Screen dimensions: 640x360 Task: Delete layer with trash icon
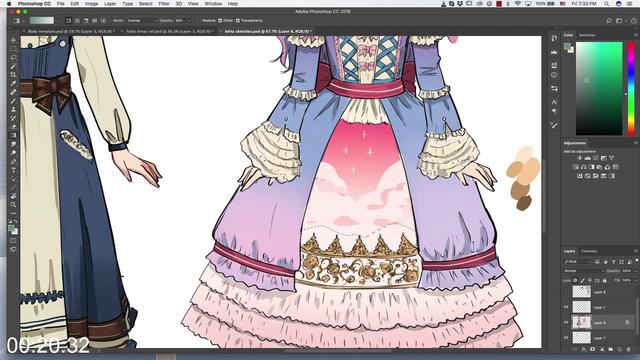pyautogui.click(x=629, y=349)
